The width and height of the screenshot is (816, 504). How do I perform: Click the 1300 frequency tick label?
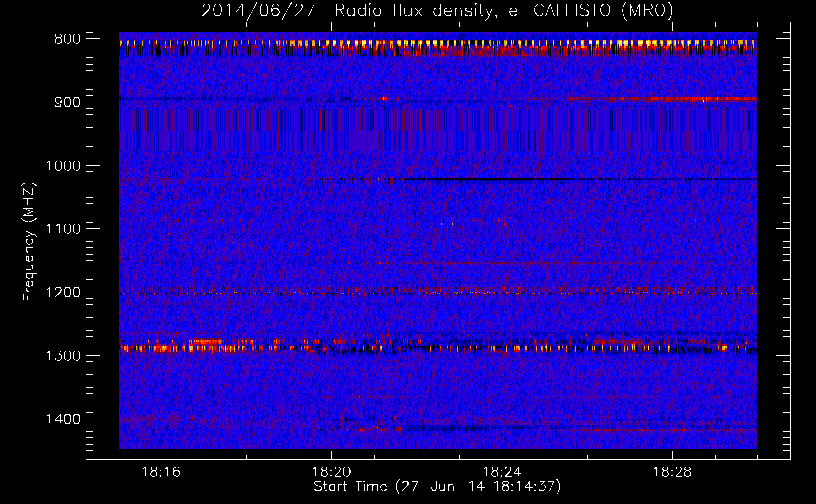point(64,356)
